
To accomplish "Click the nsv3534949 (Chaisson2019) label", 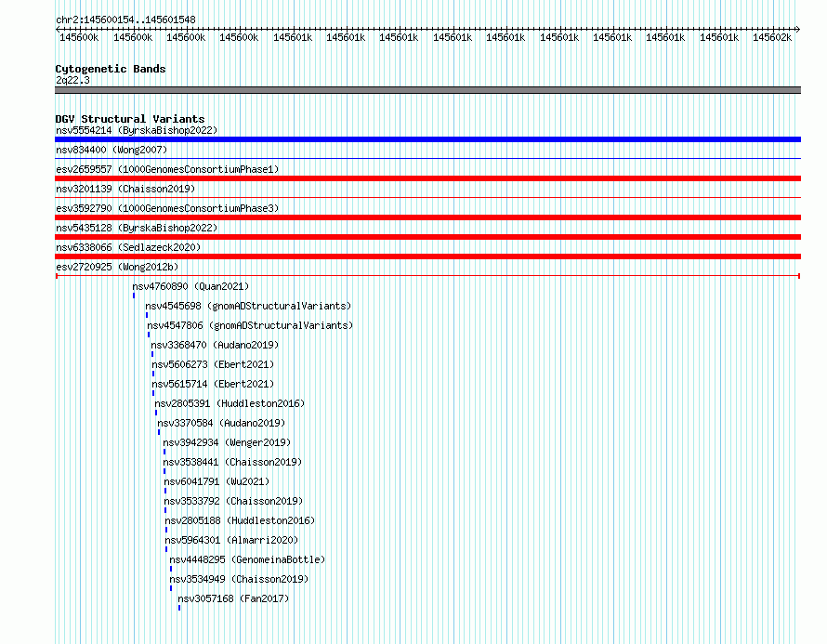I will pos(239,579).
